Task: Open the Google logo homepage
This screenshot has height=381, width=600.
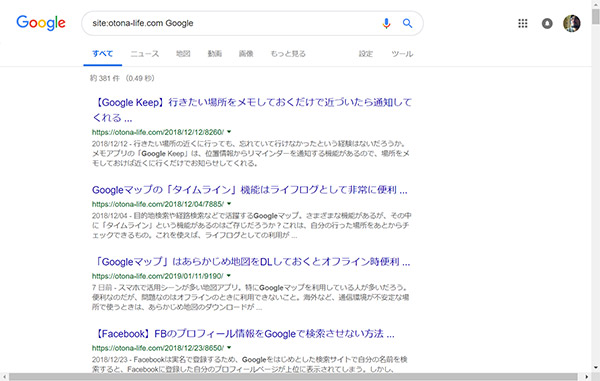Action: pyautogui.click(x=41, y=23)
